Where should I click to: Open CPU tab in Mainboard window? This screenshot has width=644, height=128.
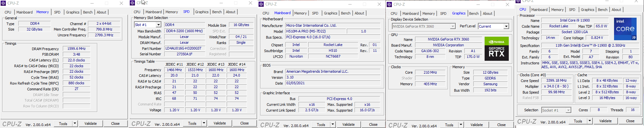266,13
